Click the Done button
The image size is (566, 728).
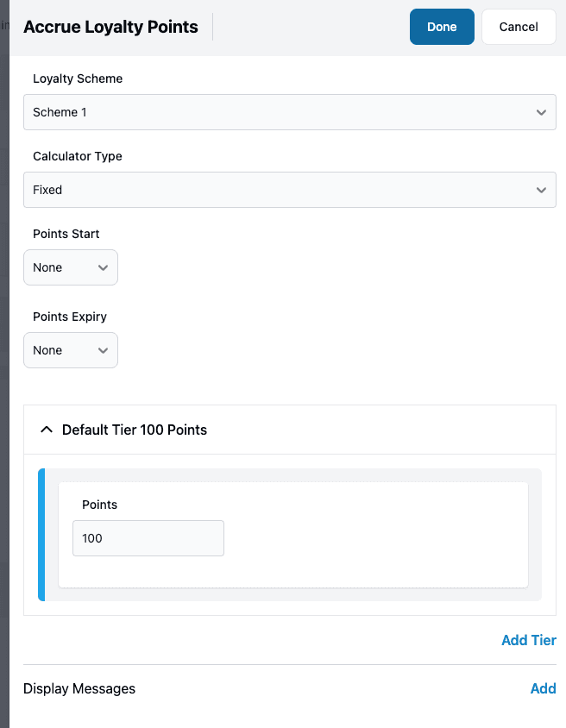(442, 27)
